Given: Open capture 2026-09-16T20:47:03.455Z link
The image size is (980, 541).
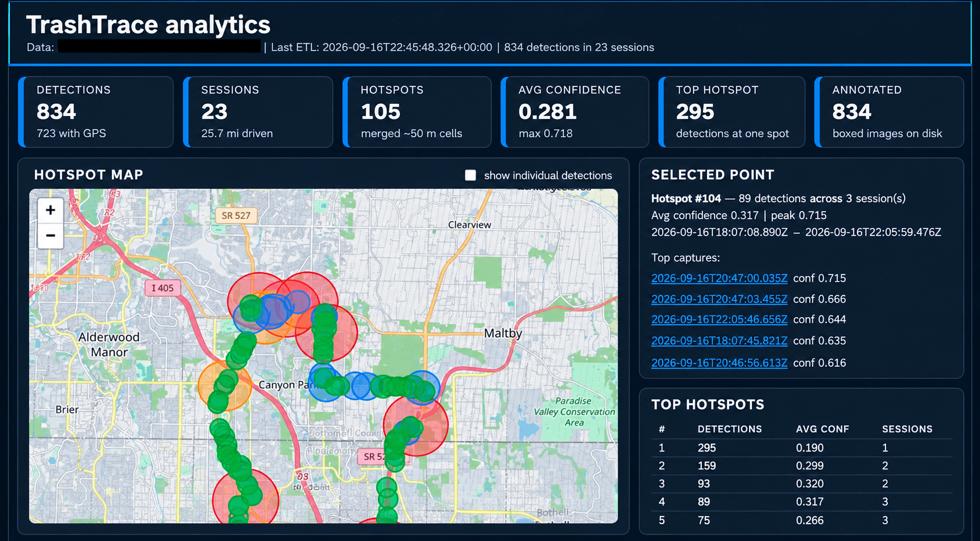Looking at the screenshot, I should (x=719, y=299).
